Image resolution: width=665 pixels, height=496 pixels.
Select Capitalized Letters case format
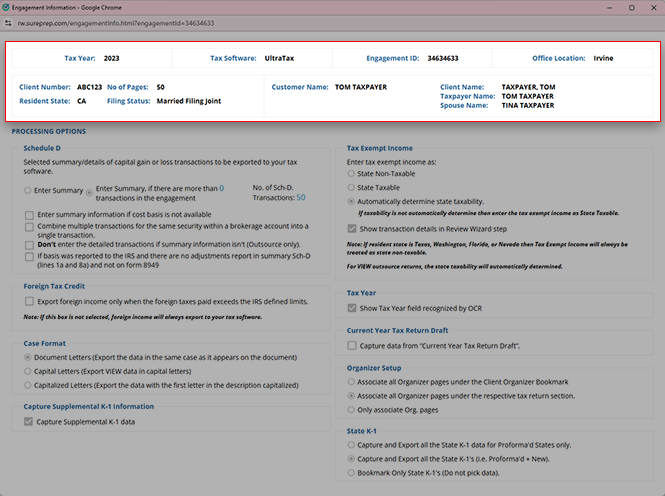click(x=28, y=385)
